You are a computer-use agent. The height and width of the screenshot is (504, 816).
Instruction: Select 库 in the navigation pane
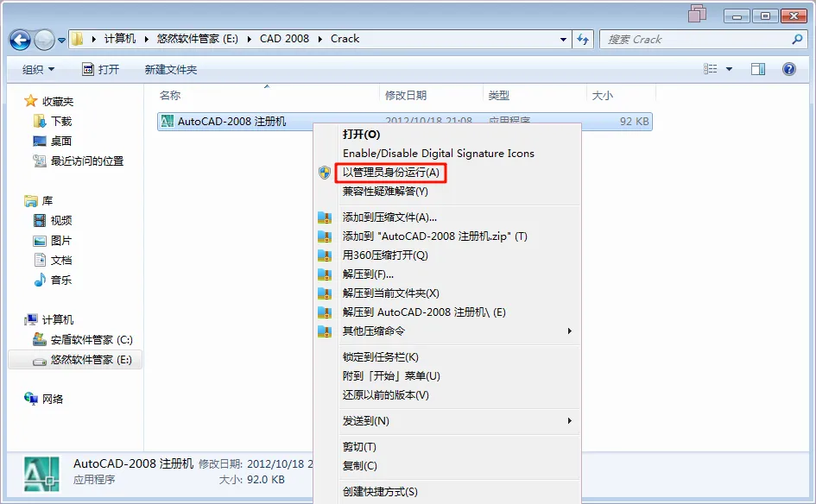[39, 200]
